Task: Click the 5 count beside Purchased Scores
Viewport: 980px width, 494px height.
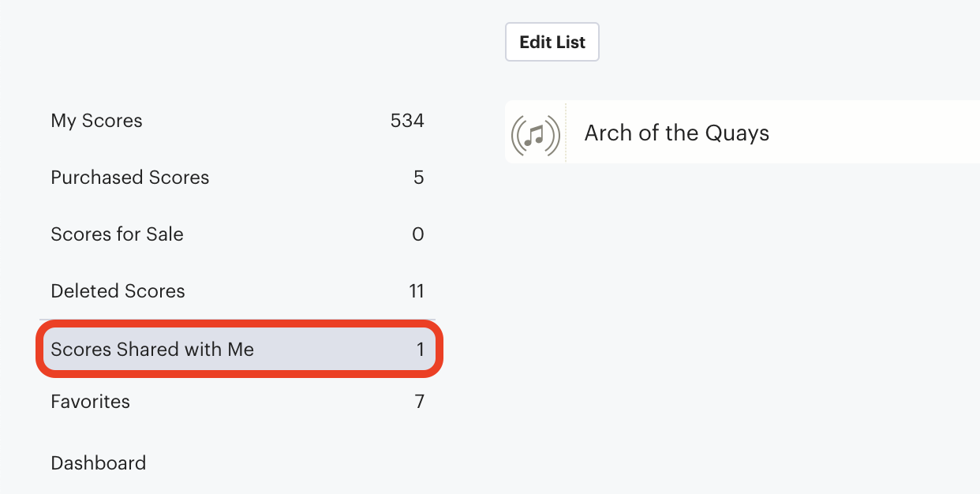Action: (419, 178)
